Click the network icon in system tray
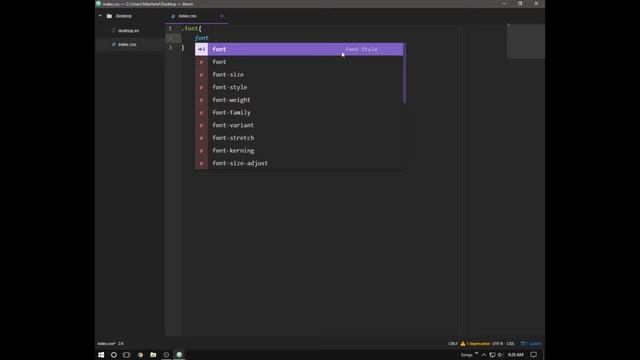640x360 pixels. [492, 355]
